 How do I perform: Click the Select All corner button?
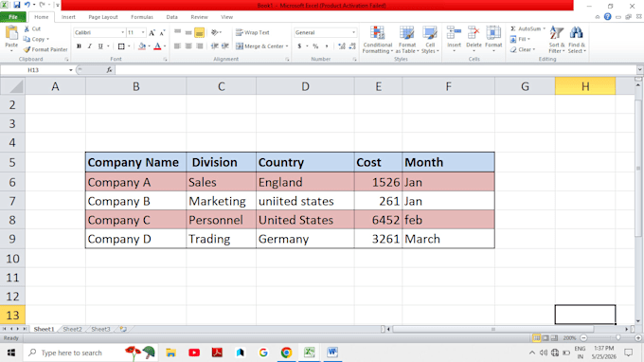pos(12,86)
